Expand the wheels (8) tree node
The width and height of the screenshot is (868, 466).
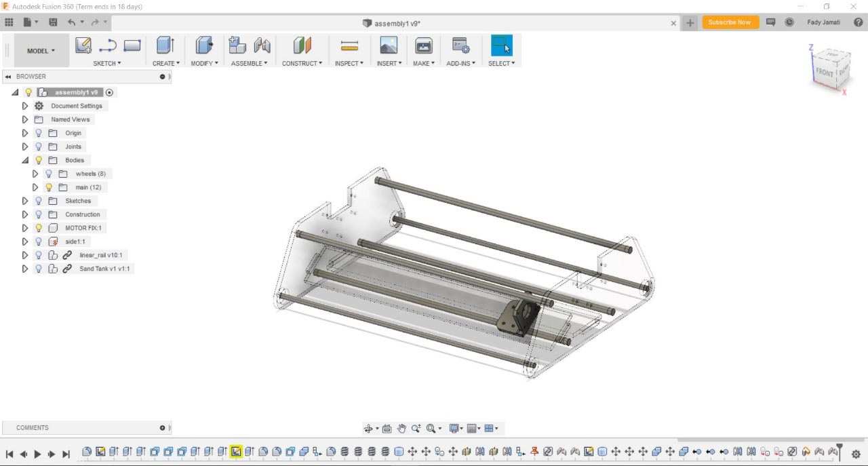coord(35,174)
